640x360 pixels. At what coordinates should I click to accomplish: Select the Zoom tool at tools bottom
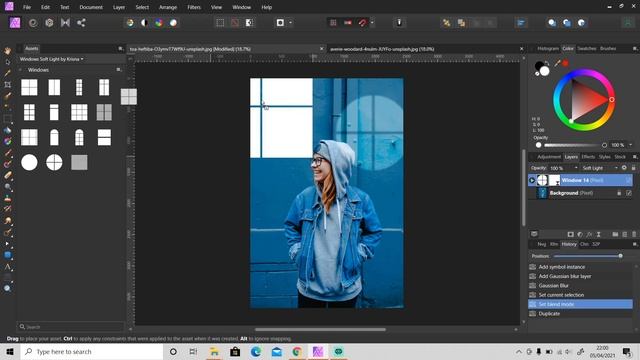[x=8, y=288]
